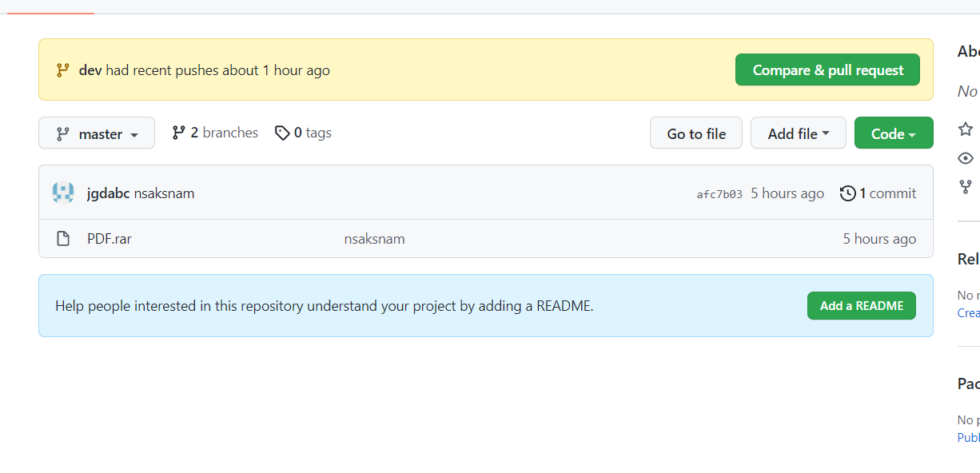Click the Add a README button

862,306
